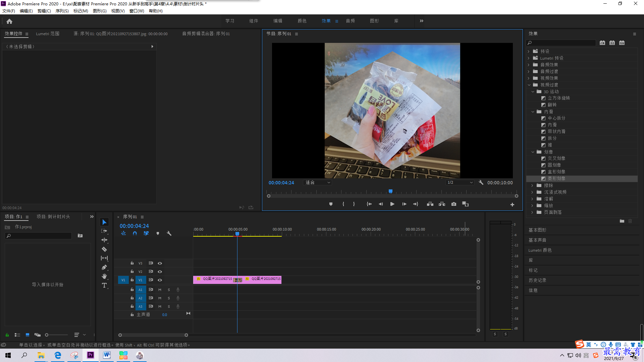Open the 窗口(W) menu
Viewport: 644px width, 362px height.
click(x=137, y=11)
